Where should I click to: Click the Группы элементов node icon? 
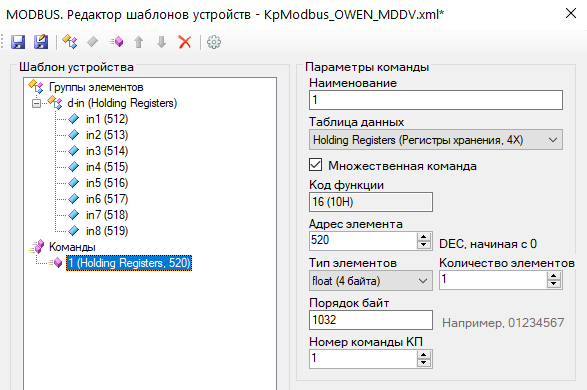tap(36, 87)
